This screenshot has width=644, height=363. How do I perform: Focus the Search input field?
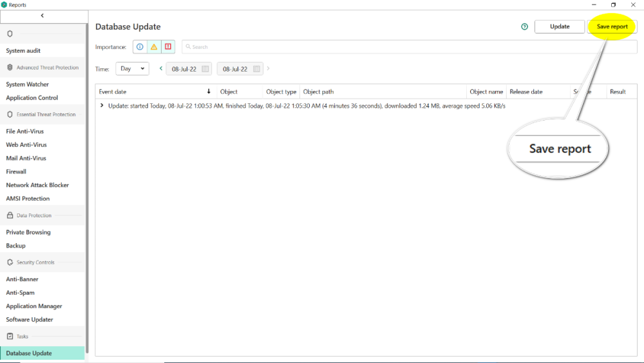click(x=409, y=47)
